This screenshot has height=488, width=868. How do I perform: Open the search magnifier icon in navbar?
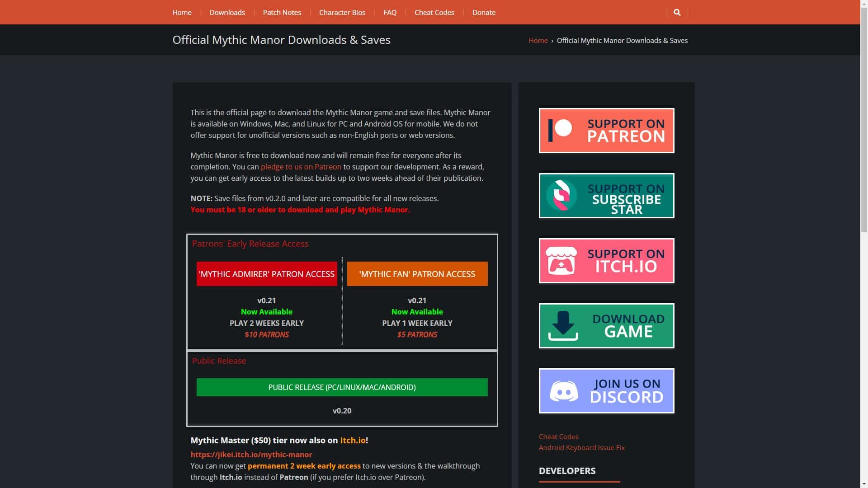677,12
